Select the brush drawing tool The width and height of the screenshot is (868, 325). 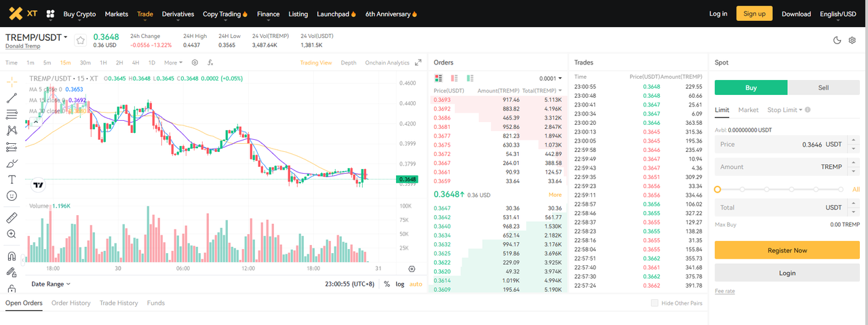(12, 164)
